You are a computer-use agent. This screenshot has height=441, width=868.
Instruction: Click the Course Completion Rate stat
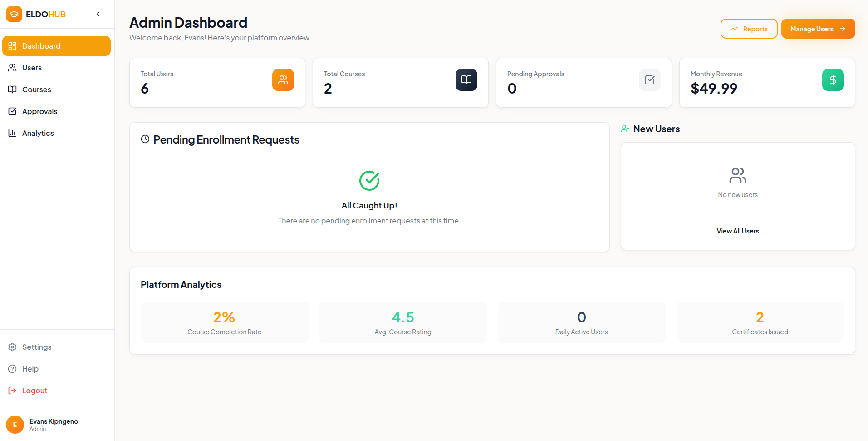(224, 322)
